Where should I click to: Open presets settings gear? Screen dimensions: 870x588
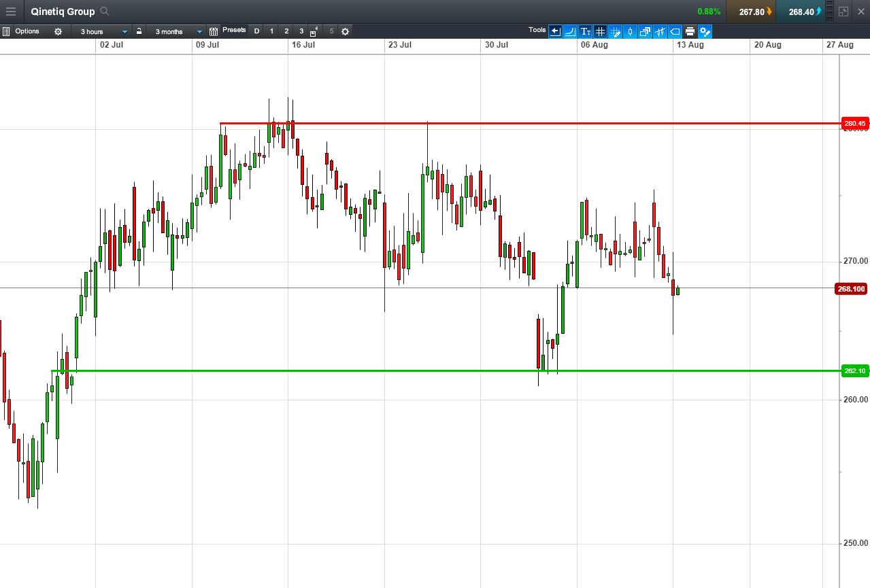coord(345,31)
